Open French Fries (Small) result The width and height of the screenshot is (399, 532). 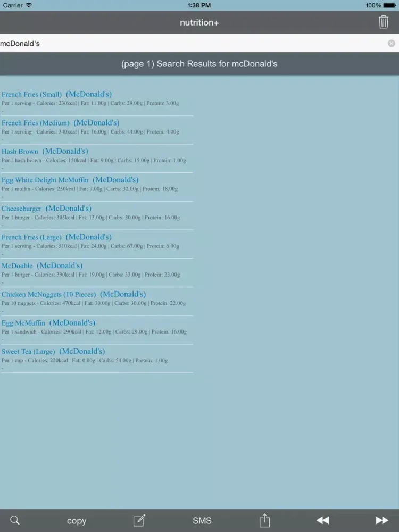[57, 94]
